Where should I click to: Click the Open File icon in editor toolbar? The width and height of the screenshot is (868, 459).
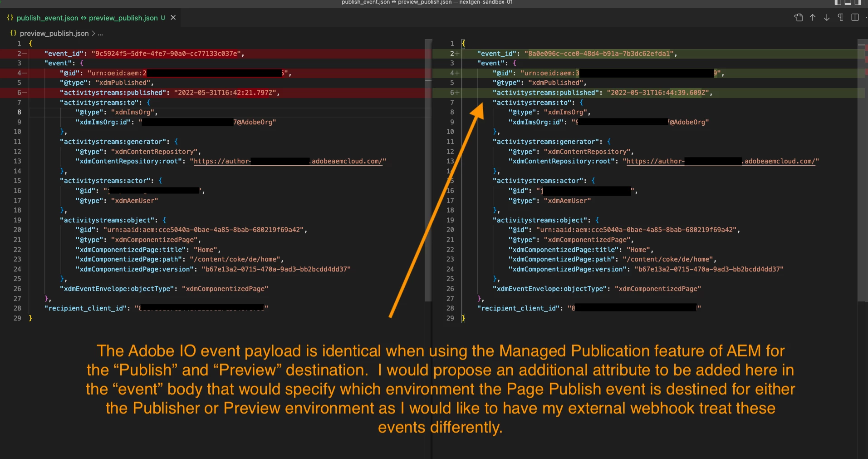tap(799, 18)
